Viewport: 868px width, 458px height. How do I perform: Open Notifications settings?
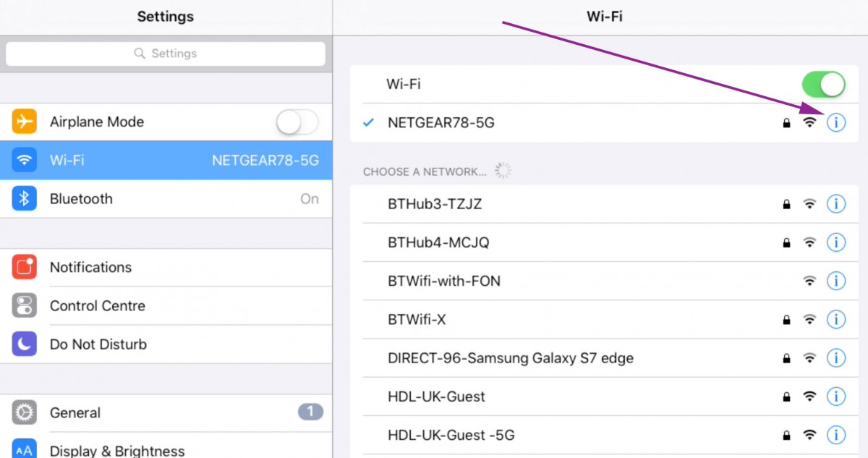click(x=166, y=267)
